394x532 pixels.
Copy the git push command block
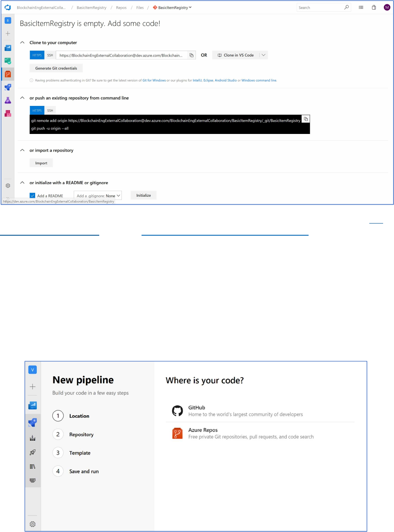[306, 119]
